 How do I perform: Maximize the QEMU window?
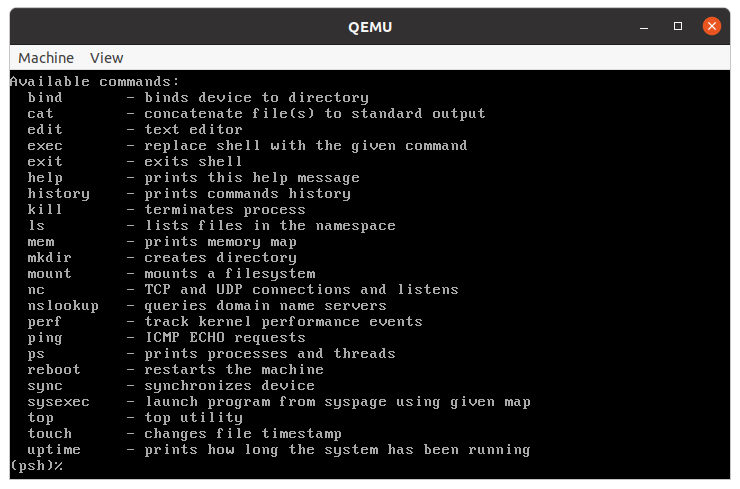(678, 26)
